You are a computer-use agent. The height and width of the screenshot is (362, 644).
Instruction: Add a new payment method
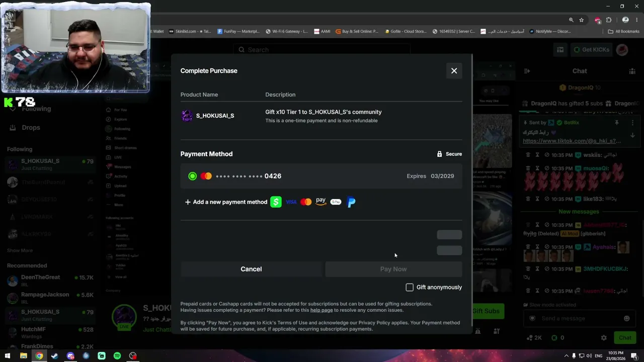coord(226,202)
